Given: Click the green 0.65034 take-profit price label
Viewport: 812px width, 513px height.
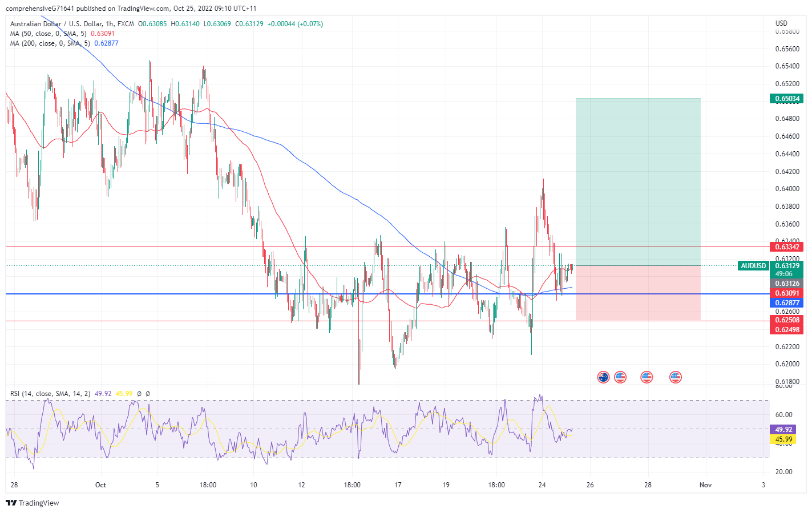Looking at the screenshot, I should click(x=786, y=99).
